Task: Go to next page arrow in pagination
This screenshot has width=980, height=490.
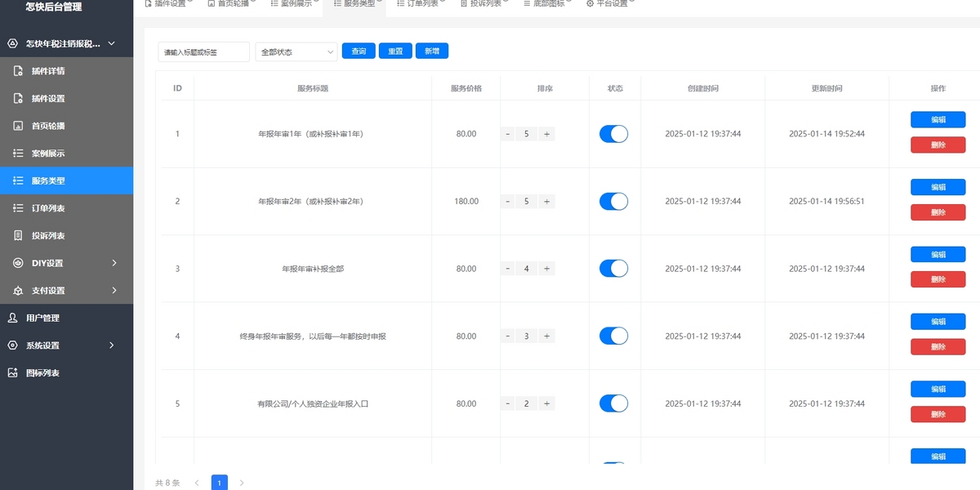Action: point(242,483)
